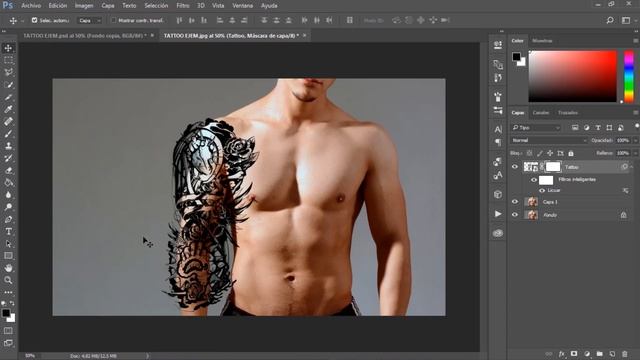
Task: Select the Pen tool
Action: pyautogui.click(x=8, y=219)
